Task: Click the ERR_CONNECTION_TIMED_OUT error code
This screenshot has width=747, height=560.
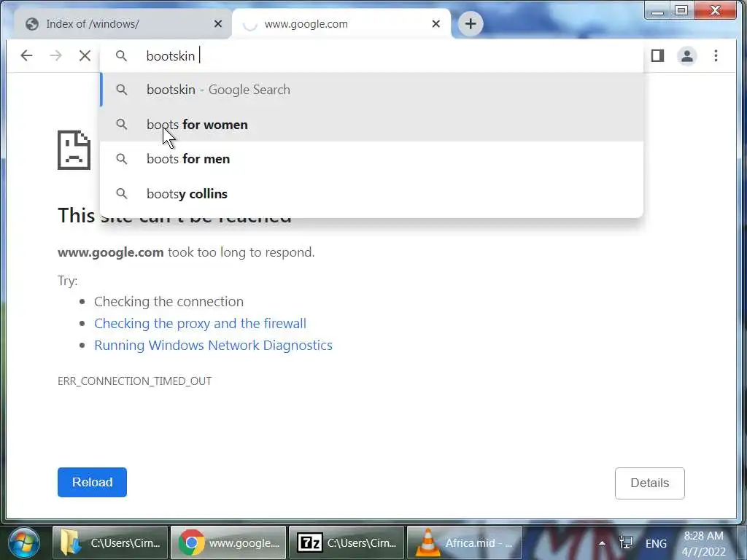Action: [x=134, y=381]
